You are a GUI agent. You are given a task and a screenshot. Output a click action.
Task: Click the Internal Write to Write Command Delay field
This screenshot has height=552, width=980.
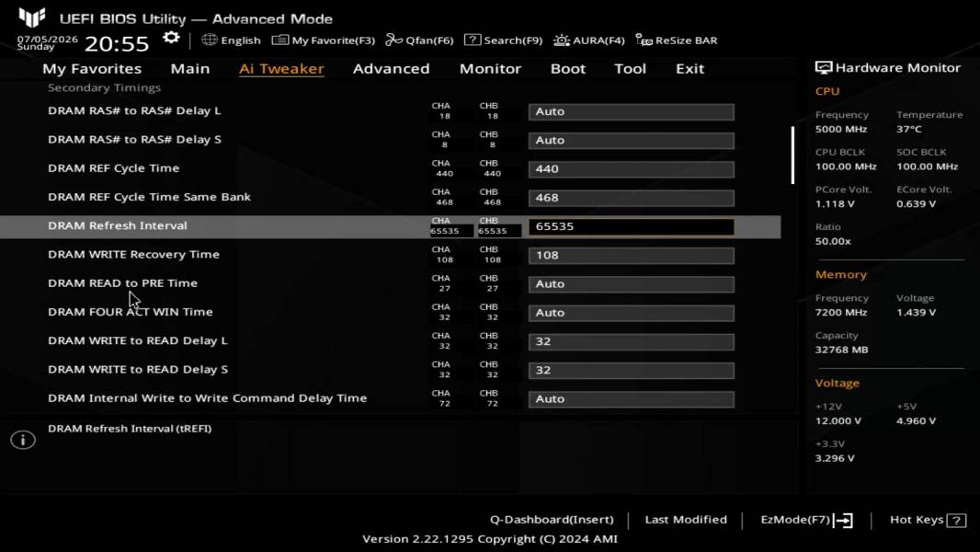632,399
